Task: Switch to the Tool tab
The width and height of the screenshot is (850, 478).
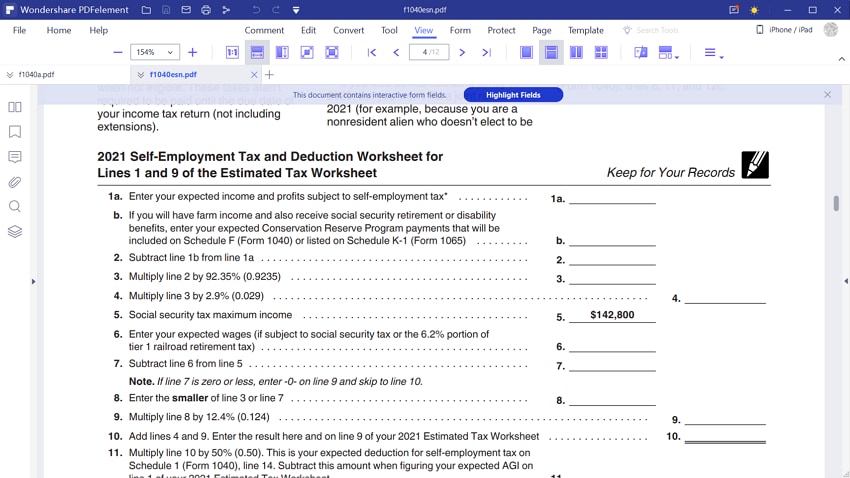Action: (x=389, y=30)
